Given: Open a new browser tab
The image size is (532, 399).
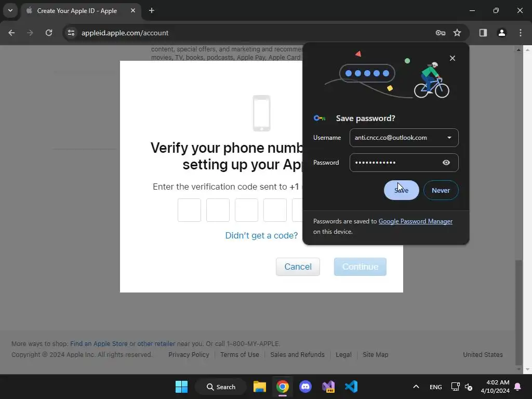Looking at the screenshot, I should pyautogui.click(x=152, y=10).
